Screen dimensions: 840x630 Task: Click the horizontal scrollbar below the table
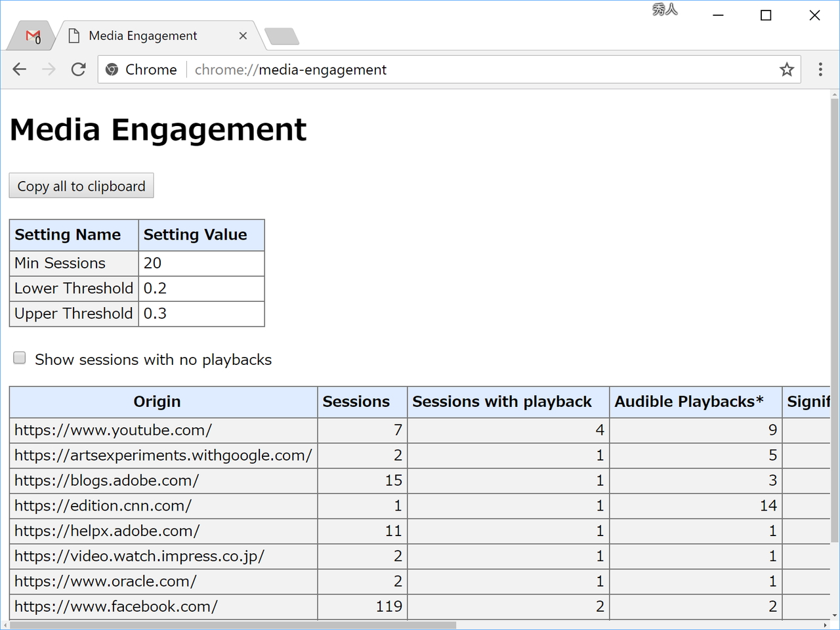pos(230,625)
